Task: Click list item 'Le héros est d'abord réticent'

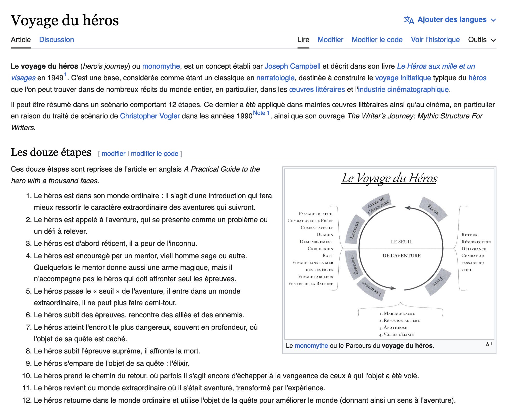Action: 115,244
